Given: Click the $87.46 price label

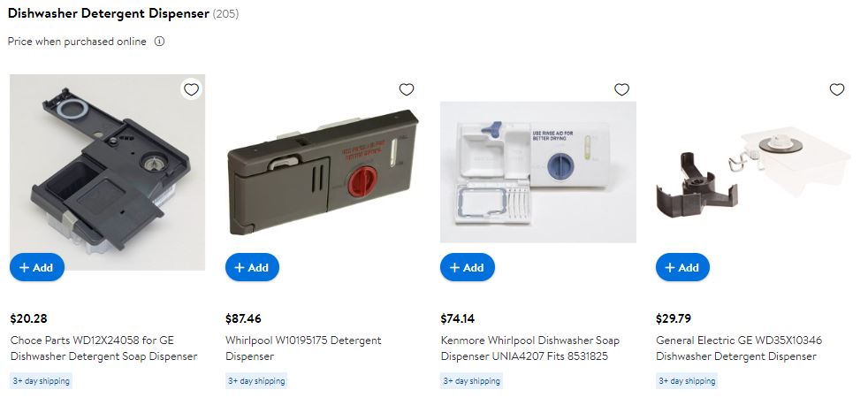Looking at the screenshot, I should pyautogui.click(x=243, y=319).
